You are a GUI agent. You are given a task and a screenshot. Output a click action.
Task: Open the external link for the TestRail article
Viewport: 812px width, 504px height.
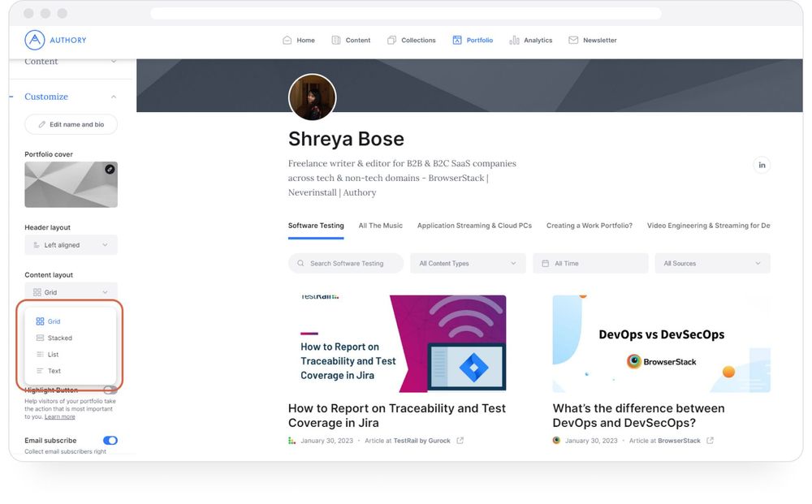460,440
